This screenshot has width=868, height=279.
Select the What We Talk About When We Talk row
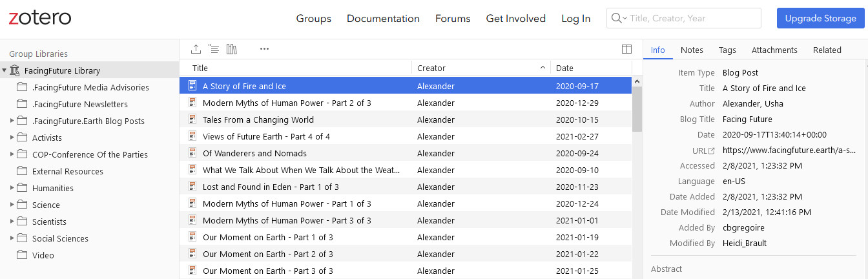406,170
